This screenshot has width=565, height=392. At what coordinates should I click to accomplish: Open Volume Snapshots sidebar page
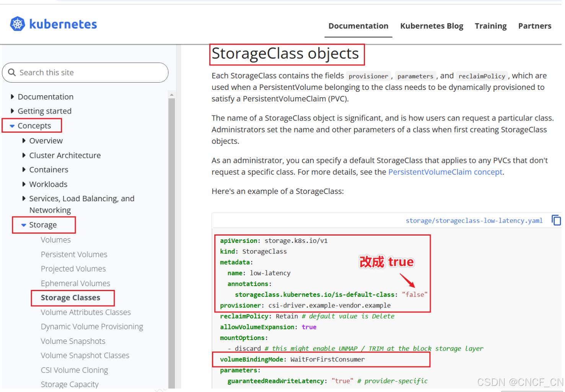tap(73, 341)
